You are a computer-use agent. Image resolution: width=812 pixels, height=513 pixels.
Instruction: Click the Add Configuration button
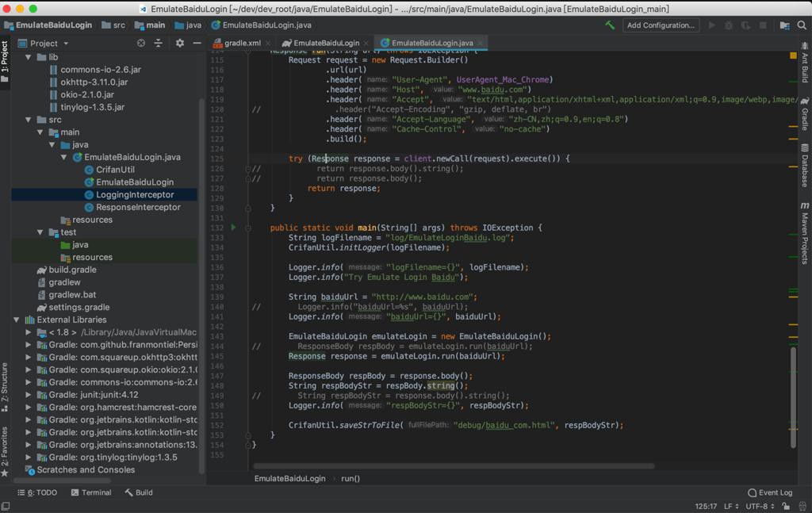(660, 25)
